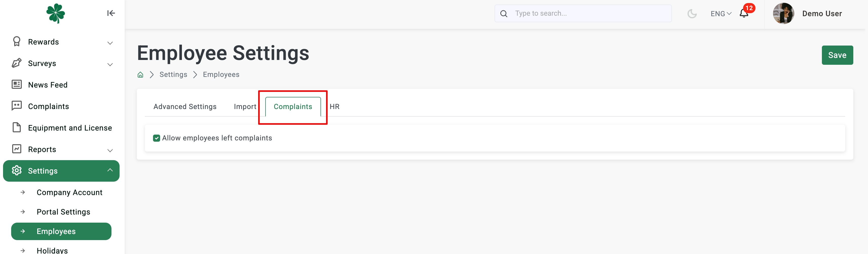Viewport: 868px width, 254px height.
Task: Switch to the HR tab
Action: click(x=334, y=107)
